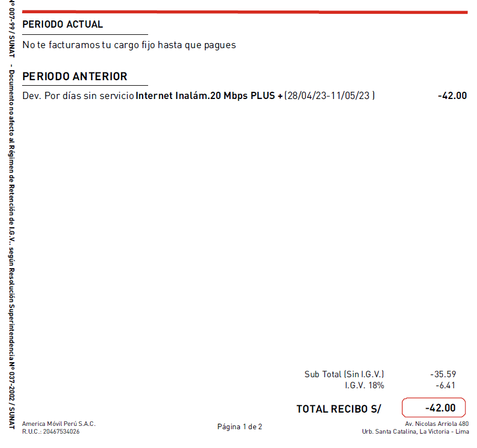The image size is (477, 448).
Task: Click the 'Página 1 de 2' page indicator
Action: 239,427
